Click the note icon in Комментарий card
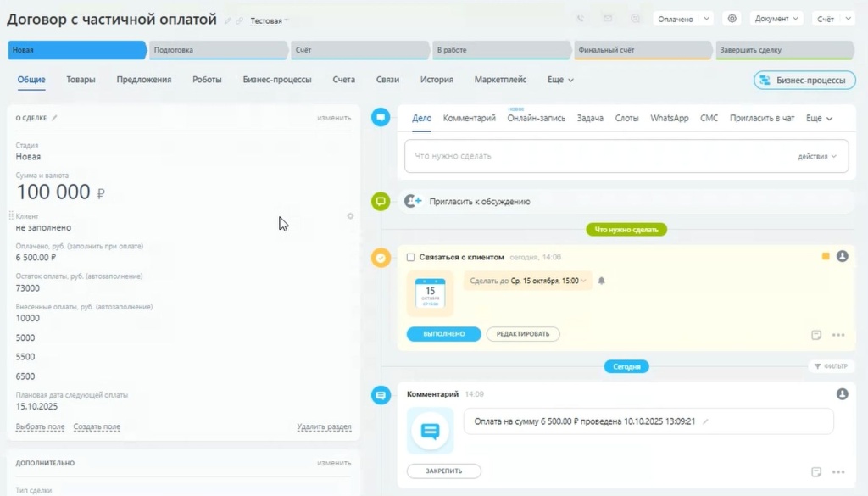 tap(816, 471)
